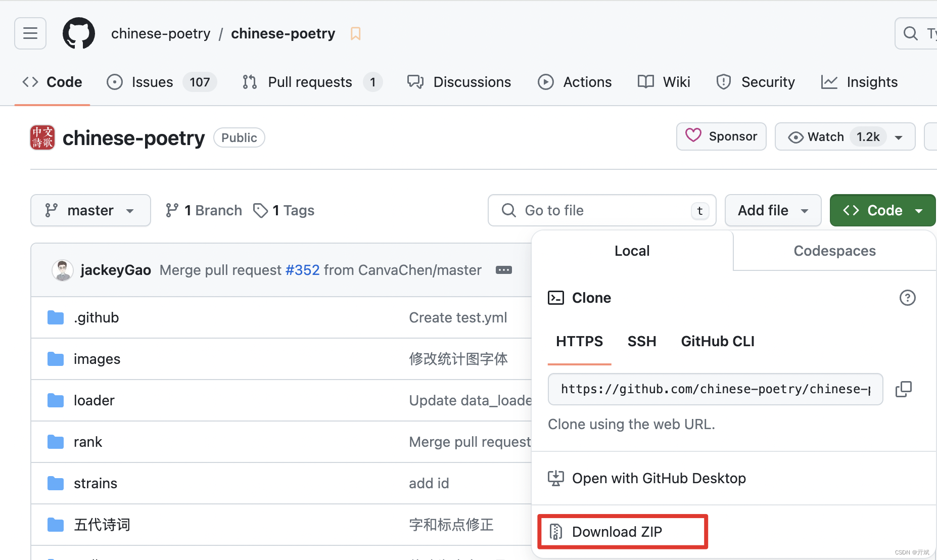937x560 pixels.
Task: Open the strains folder
Action: click(96, 483)
